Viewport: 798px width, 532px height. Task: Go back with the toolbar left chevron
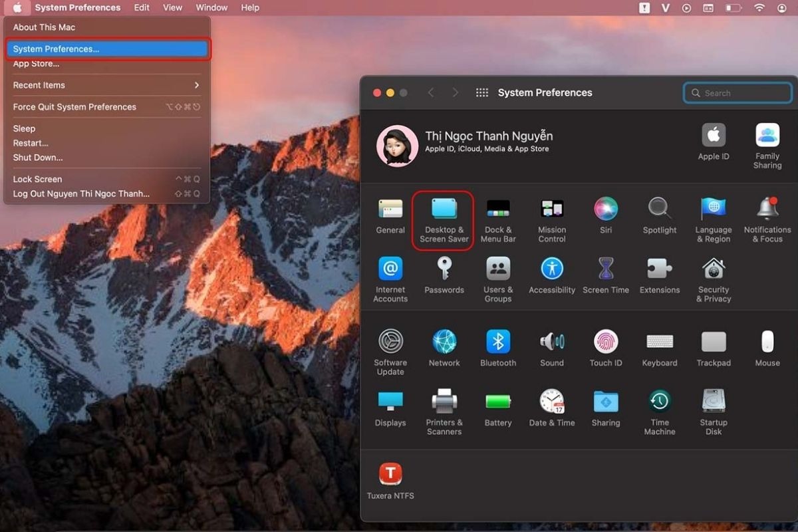[x=431, y=93]
